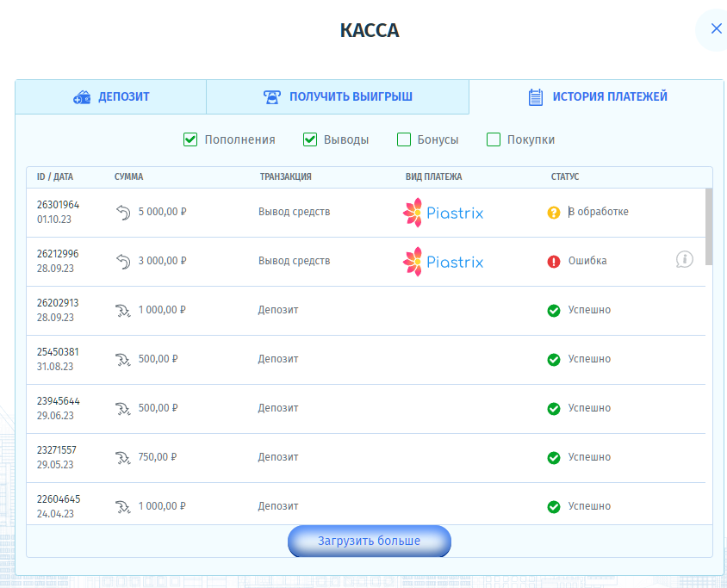This screenshot has width=727, height=588.
Task: Uncheck the Выводы filter checkbox
Action: coord(310,139)
